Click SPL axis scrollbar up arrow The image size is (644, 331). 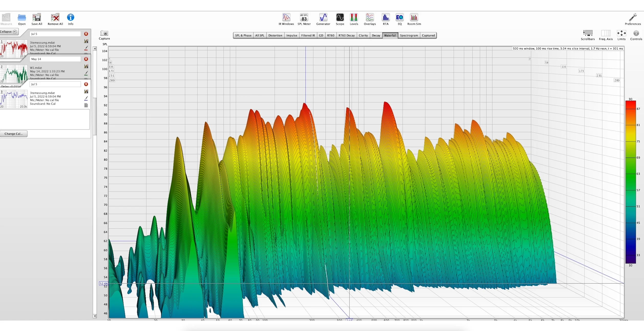point(95,49)
